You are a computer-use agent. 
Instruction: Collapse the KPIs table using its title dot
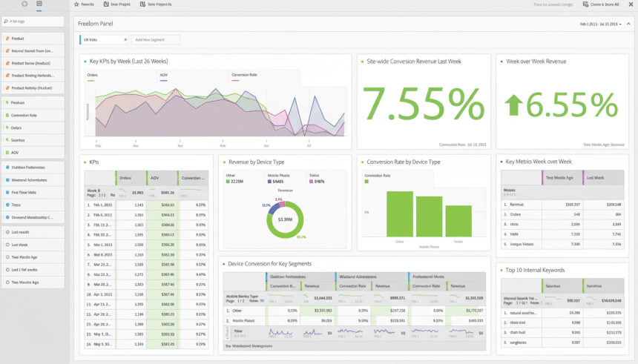85,161
